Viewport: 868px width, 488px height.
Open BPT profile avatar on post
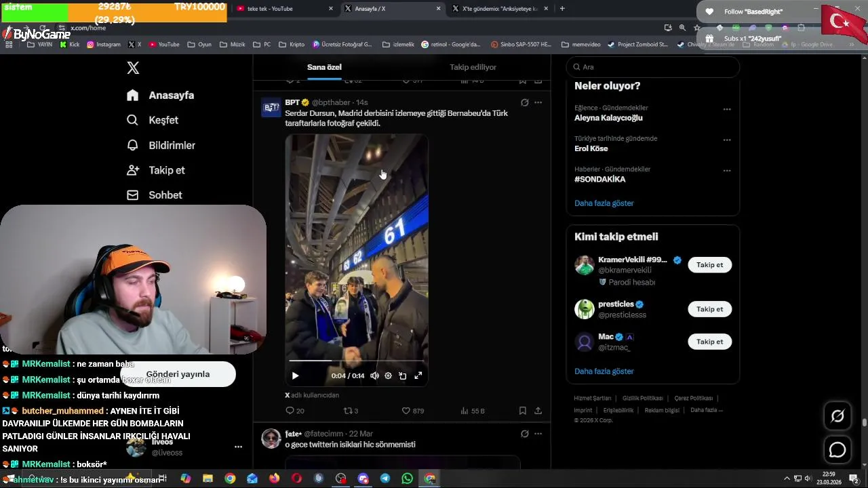coord(271,107)
